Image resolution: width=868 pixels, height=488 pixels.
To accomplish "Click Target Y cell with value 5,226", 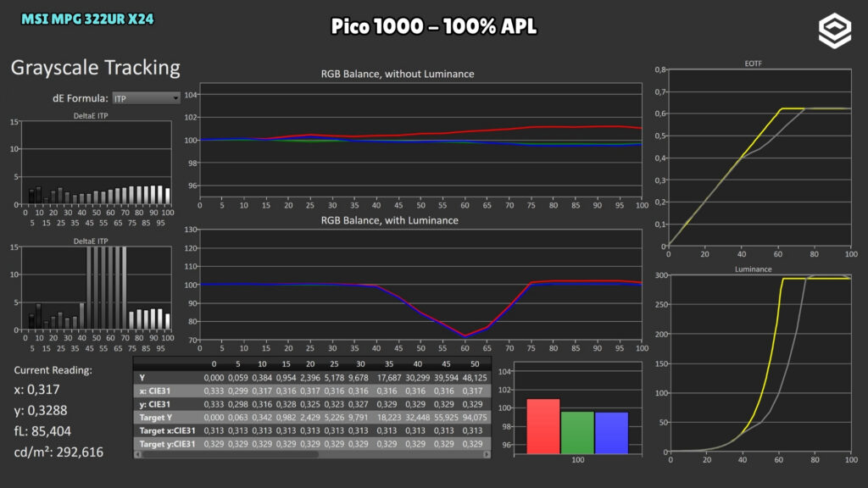I will pyautogui.click(x=334, y=418).
